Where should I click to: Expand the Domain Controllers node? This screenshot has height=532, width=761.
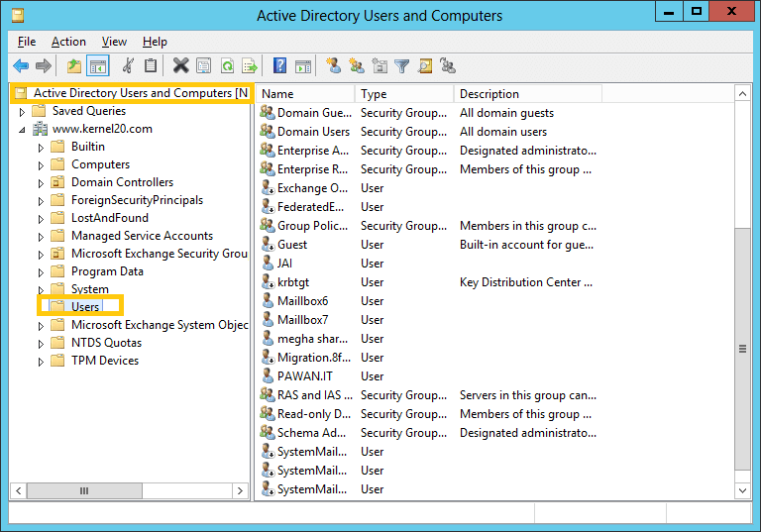(x=41, y=183)
